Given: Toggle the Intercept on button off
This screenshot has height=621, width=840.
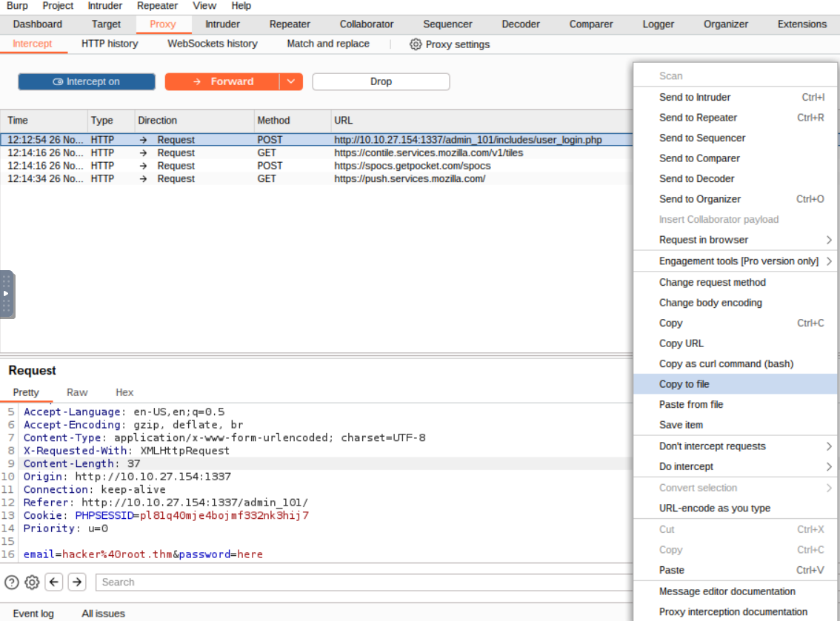Looking at the screenshot, I should (x=87, y=81).
